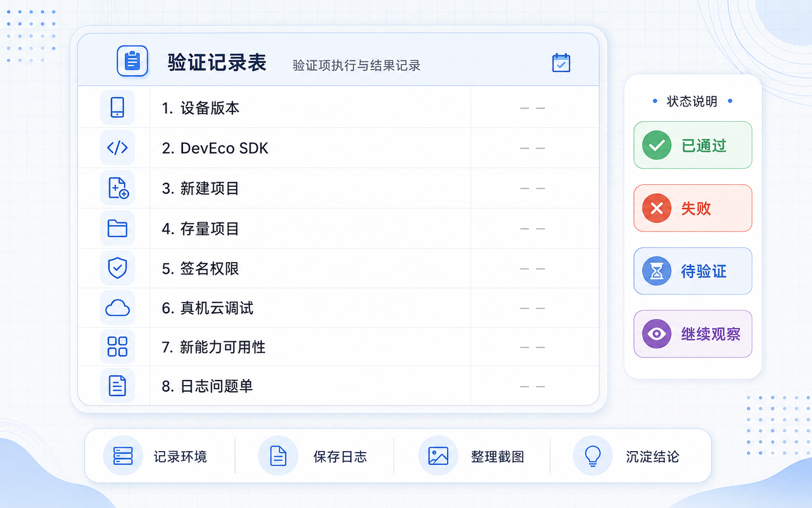Image resolution: width=812 pixels, height=508 pixels.
Task: Click the clipboard icon beside 验证记录表
Action: (x=133, y=61)
